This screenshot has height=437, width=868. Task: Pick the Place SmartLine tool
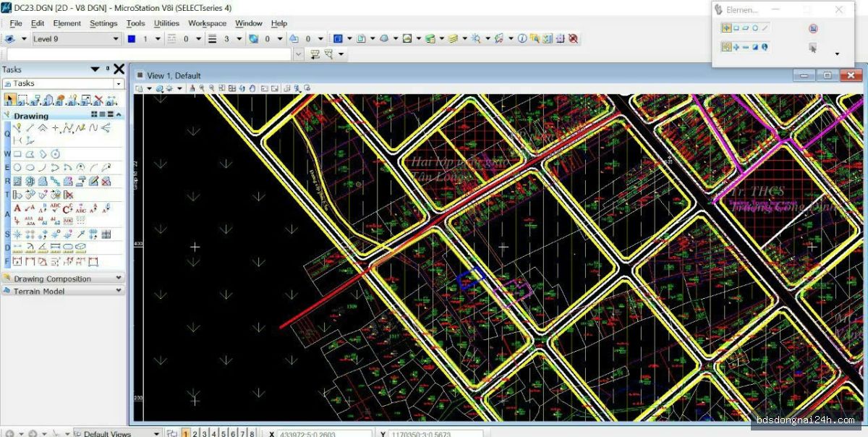(x=17, y=128)
